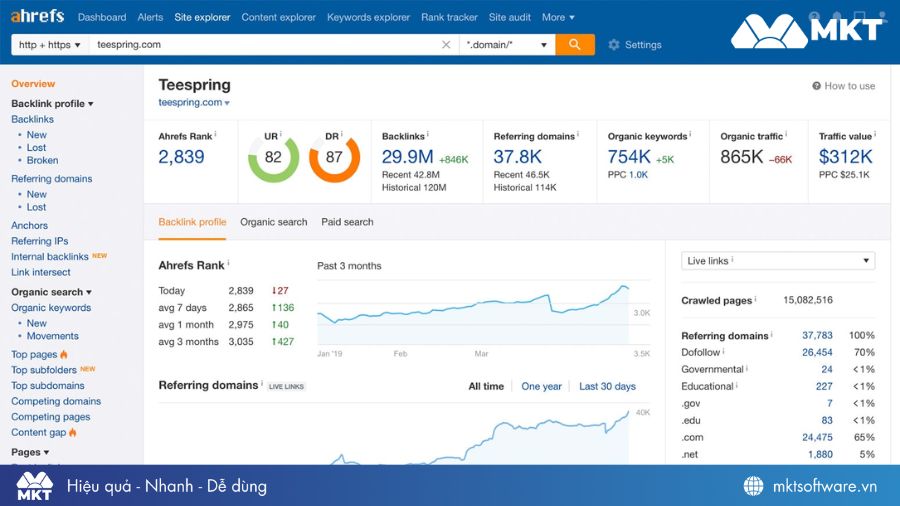
Task: Click the info icon beside Referring domains metric
Action: coord(577,134)
